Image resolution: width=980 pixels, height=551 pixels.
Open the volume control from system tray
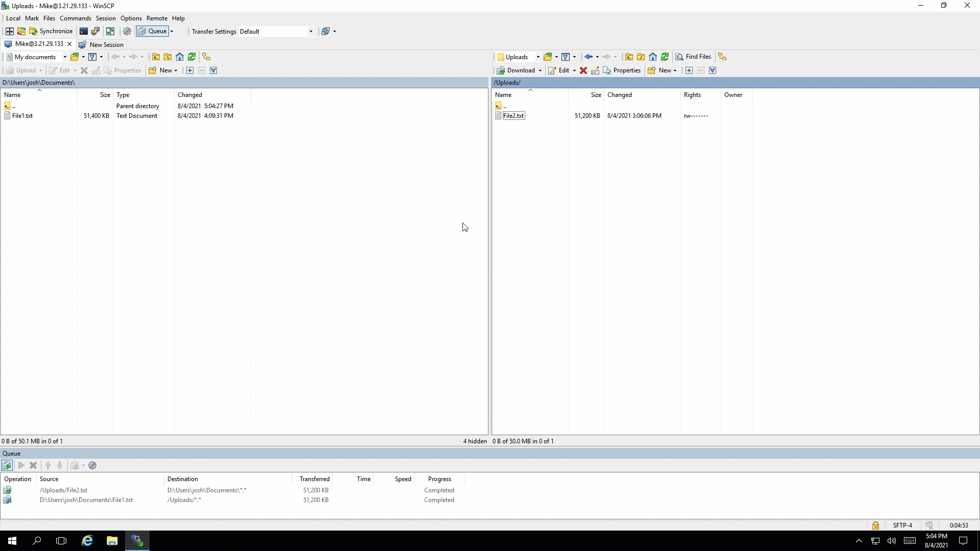[x=891, y=541]
